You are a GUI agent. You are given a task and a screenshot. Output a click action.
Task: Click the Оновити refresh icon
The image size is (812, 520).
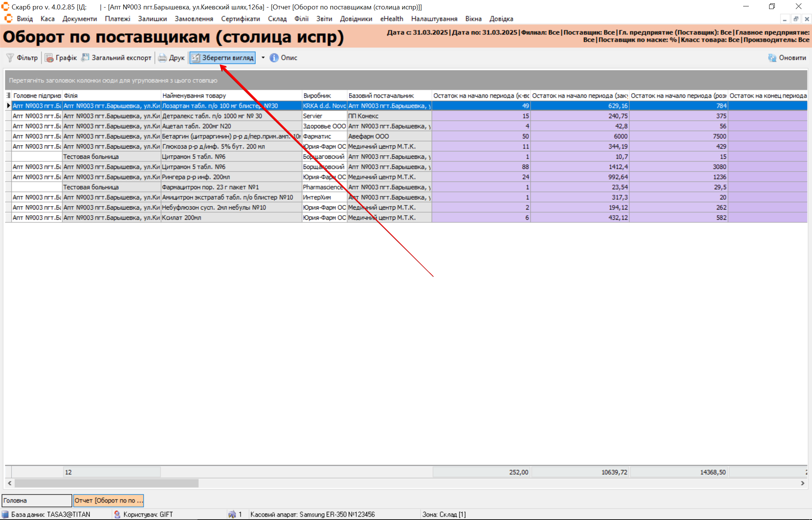(772, 58)
